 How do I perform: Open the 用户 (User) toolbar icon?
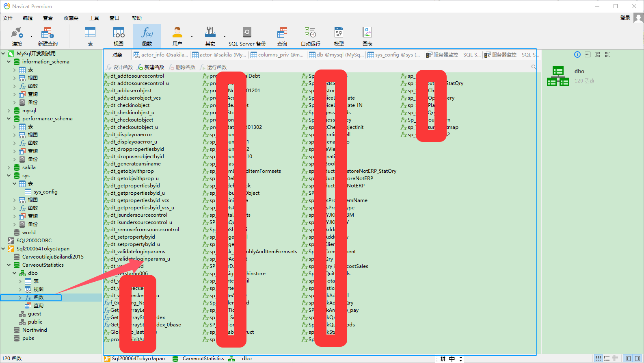pyautogui.click(x=177, y=36)
